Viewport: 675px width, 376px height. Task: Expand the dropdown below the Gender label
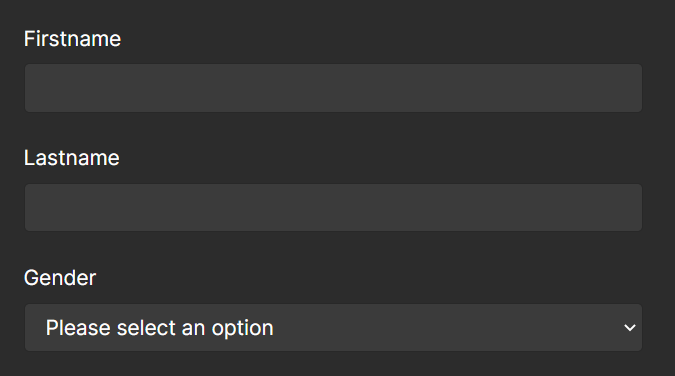[x=333, y=327]
